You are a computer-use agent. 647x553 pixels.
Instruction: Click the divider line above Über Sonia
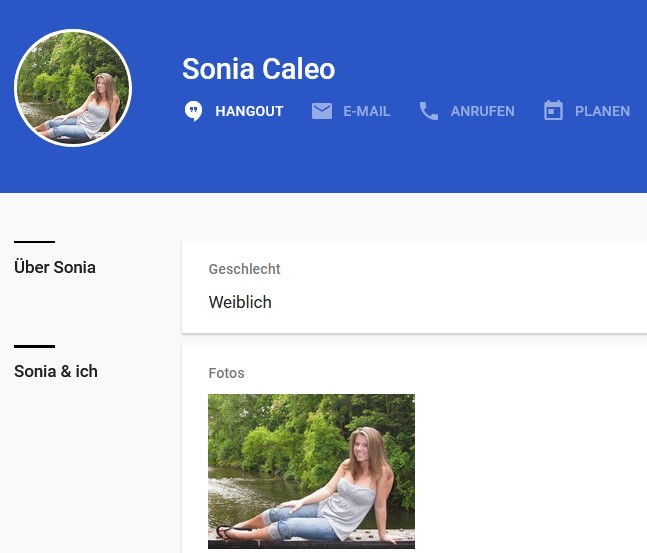click(34, 242)
